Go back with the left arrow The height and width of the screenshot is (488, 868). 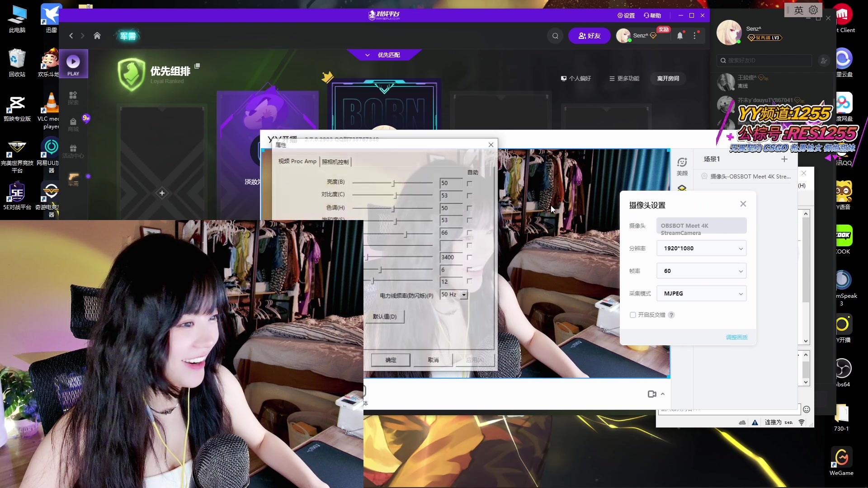(x=71, y=36)
